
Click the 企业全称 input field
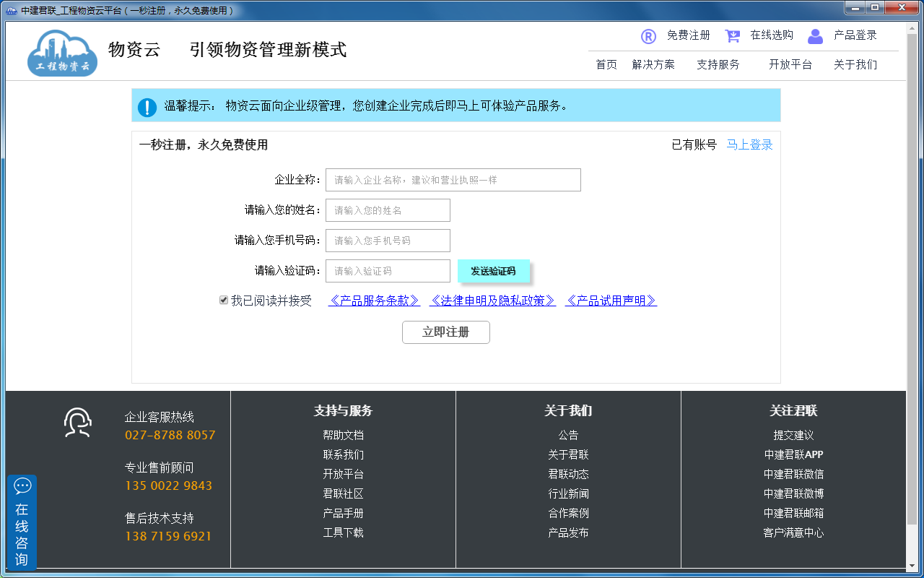(453, 179)
